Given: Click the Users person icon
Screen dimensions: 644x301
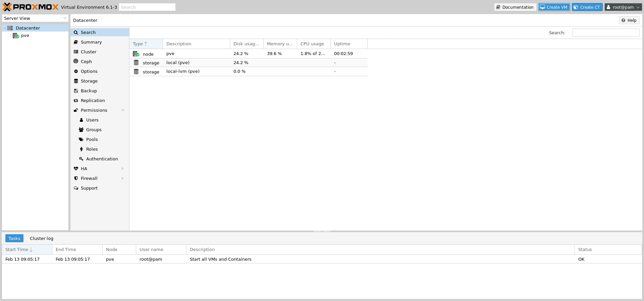Looking at the screenshot, I should click(x=81, y=120).
